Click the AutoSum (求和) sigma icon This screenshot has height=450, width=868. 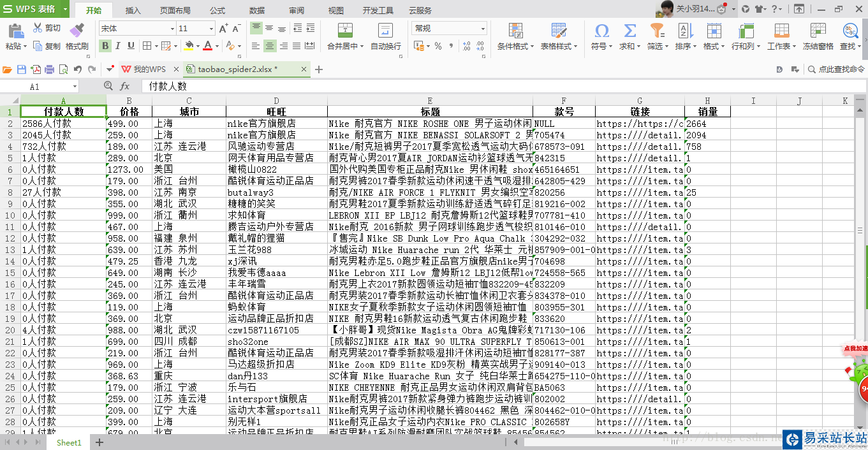[x=629, y=31]
